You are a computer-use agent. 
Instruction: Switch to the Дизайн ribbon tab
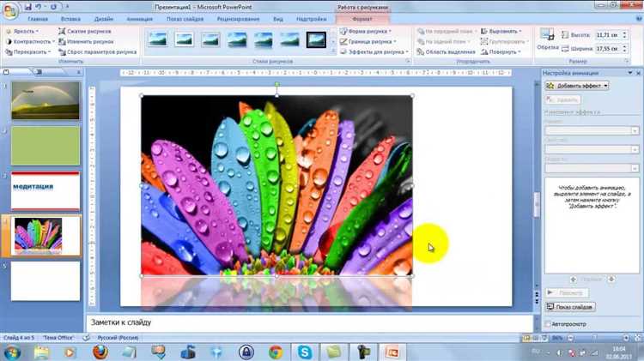[x=104, y=19]
